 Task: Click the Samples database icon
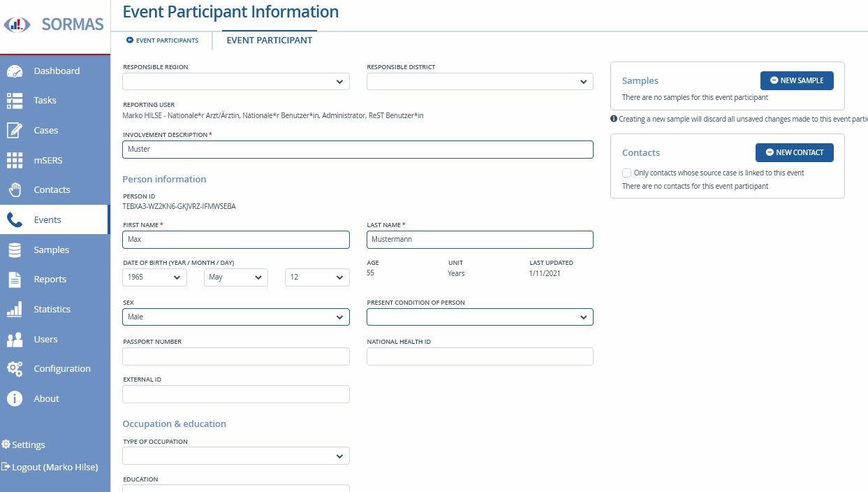15,249
